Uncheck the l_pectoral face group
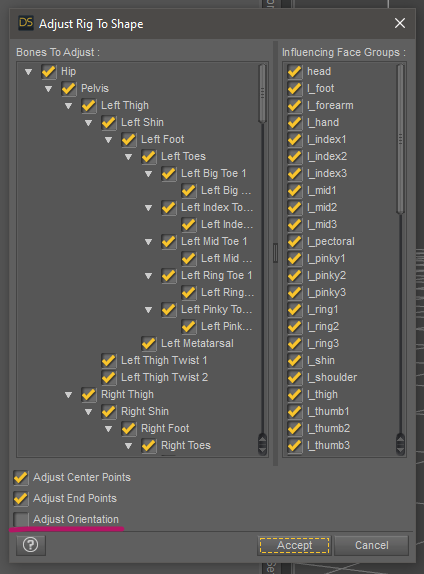Image resolution: width=424 pixels, height=574 pixels. point(295,242)
